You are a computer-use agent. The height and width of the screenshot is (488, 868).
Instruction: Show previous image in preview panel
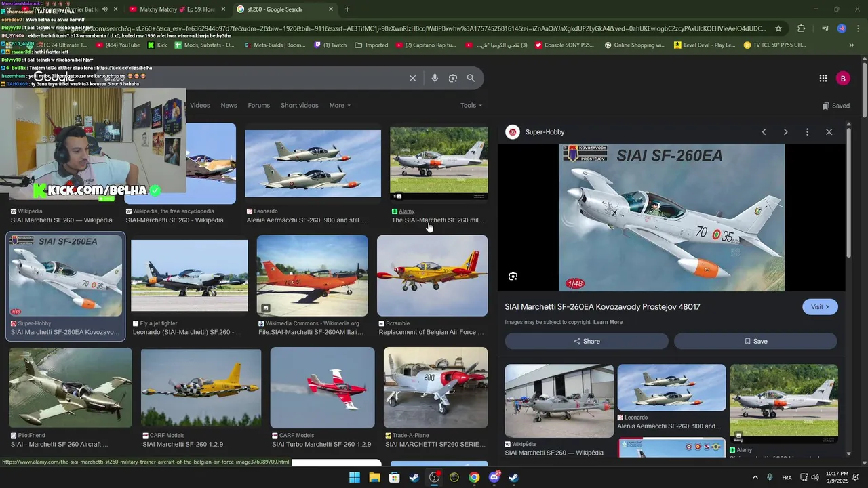point(764,132)
